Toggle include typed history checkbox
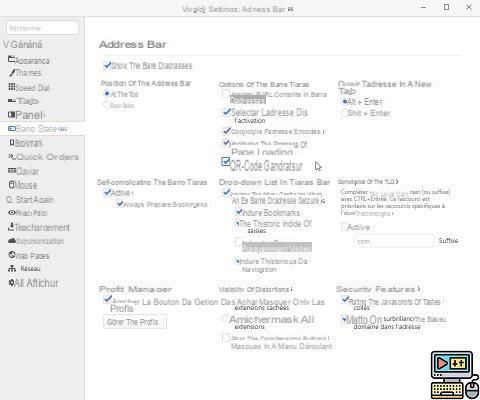This screenshot has height=400, width=480. [238, 223]
